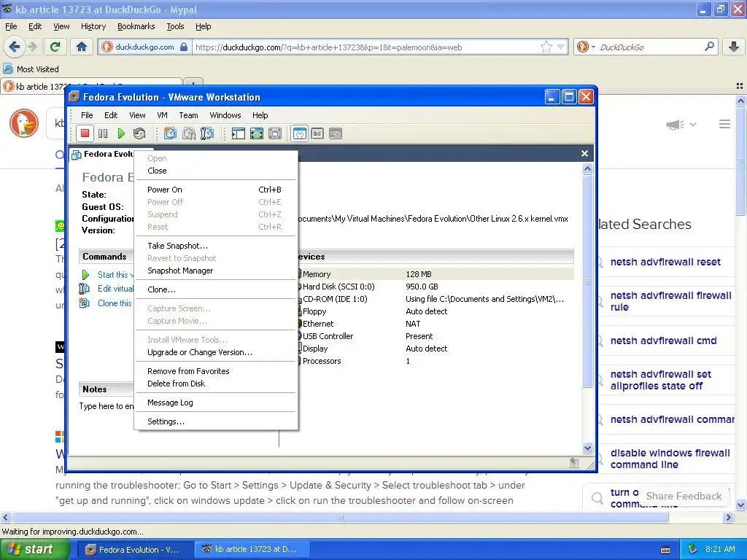
Task: Click the Edit virtual machine settings command link
Action: coord(116,289)
